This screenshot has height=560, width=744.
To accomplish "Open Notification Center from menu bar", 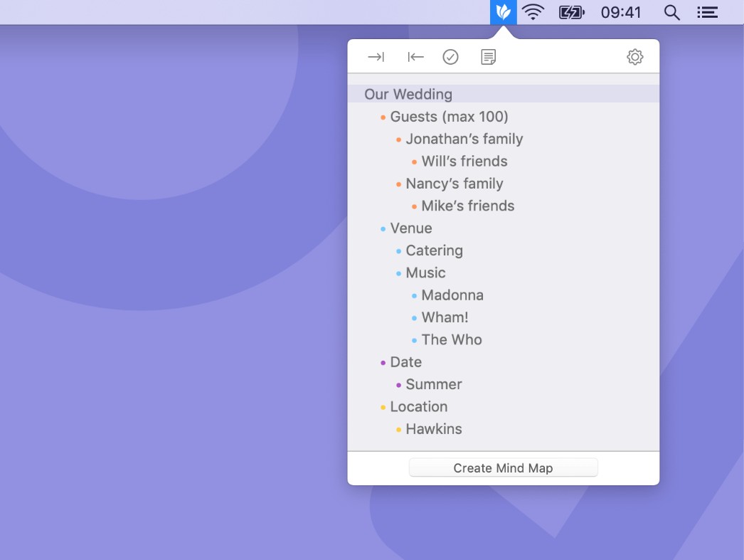I will pyautogui.click(x=707, y=11).
